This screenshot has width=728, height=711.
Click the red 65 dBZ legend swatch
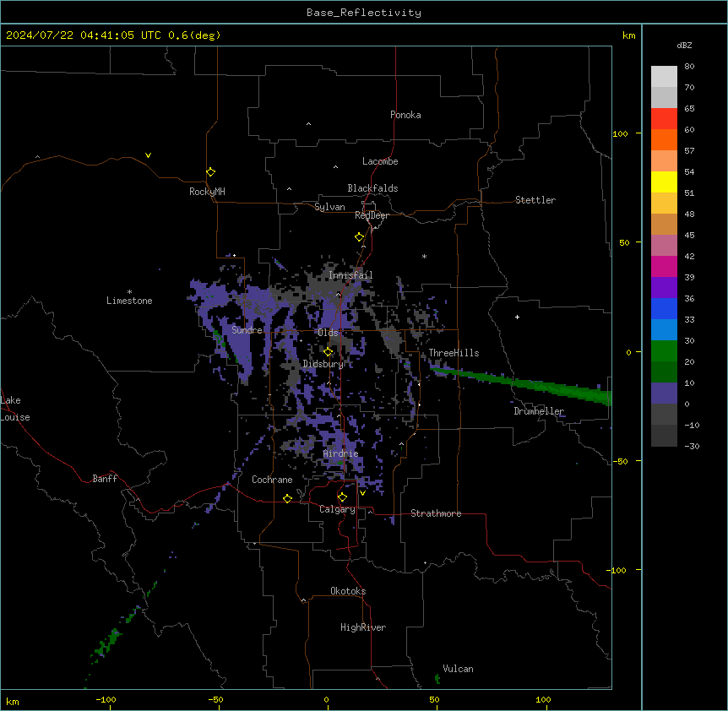(664, 118)
